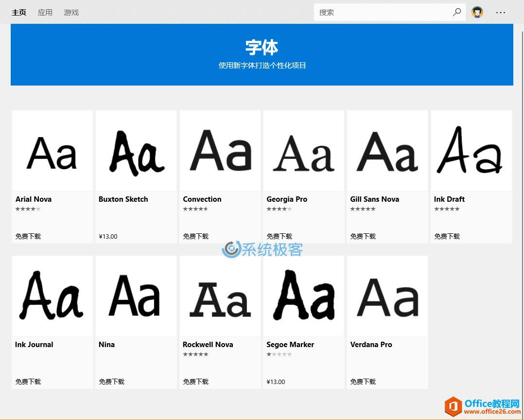The image size is (524, 420).
Task: Click 免费下载 on the Nina card
Action: click(x=112, y=382)
